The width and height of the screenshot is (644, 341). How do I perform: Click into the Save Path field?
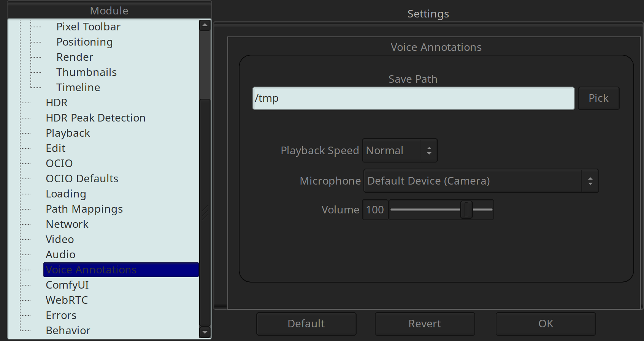(413, 98)
